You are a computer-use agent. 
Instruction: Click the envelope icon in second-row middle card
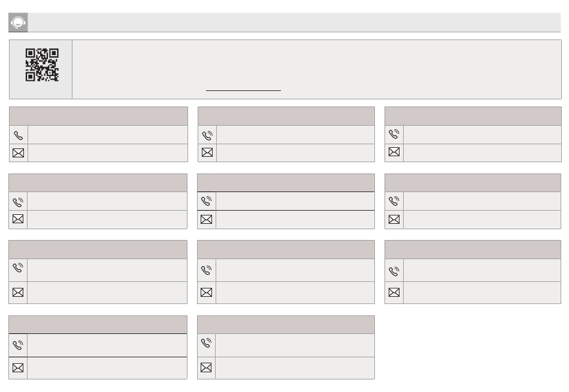207,220
